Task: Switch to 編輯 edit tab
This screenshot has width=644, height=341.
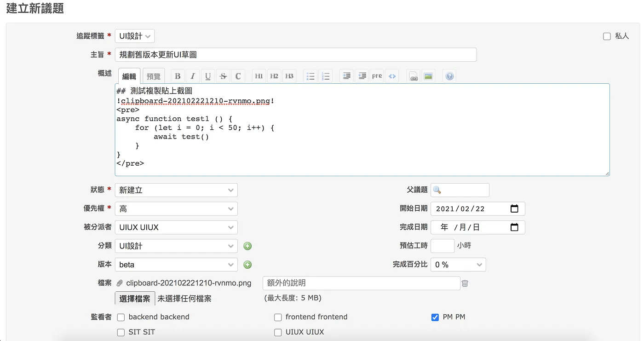Action: 129,76
